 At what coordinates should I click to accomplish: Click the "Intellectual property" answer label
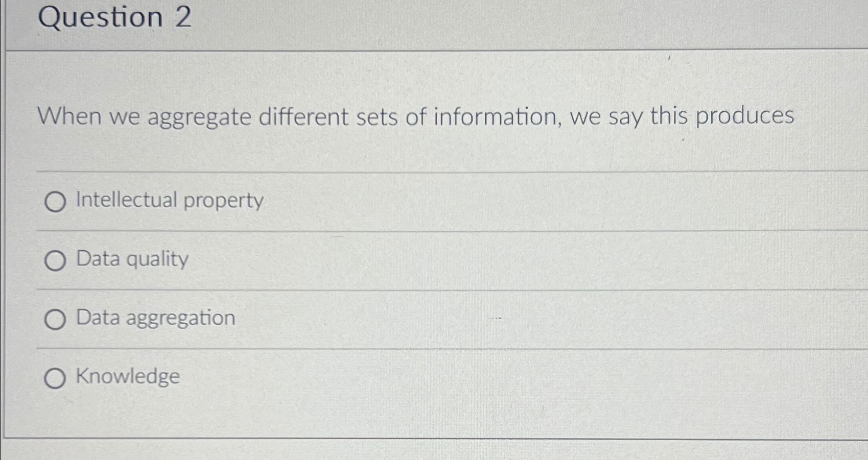(x=170, y=200)
